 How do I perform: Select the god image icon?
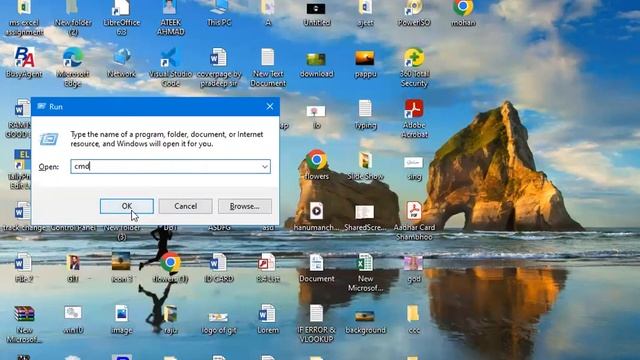(x=414, y=269)
